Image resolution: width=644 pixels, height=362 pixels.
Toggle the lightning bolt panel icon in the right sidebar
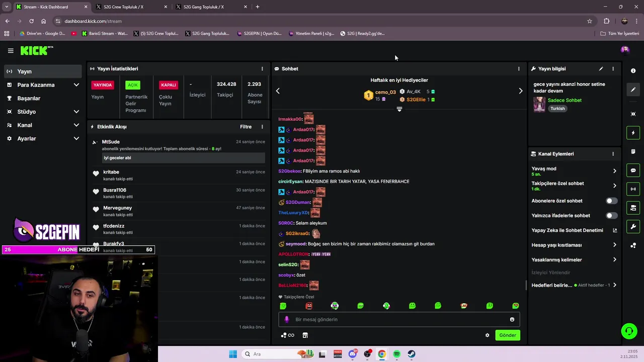[x=633, y=133]
